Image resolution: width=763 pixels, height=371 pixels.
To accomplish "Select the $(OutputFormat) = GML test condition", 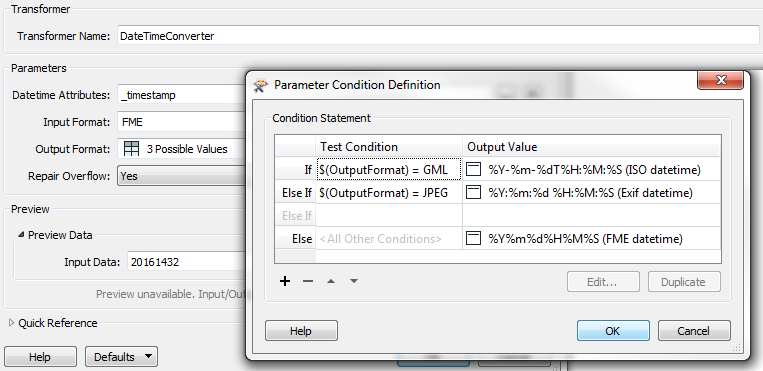I will click(x=389, y=170).
